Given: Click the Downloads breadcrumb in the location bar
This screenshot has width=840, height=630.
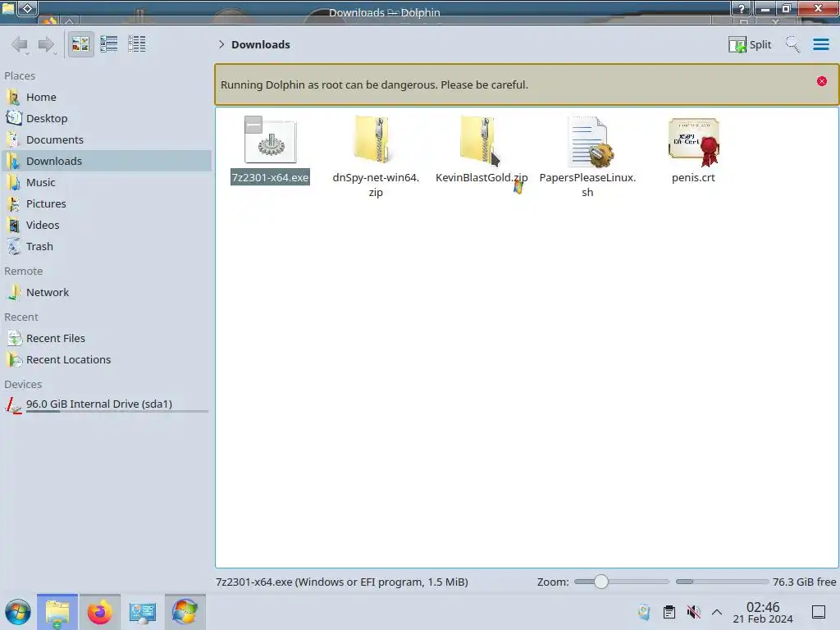Looking at the screenshot, I should pyautogui.click(x=261, y=44).
